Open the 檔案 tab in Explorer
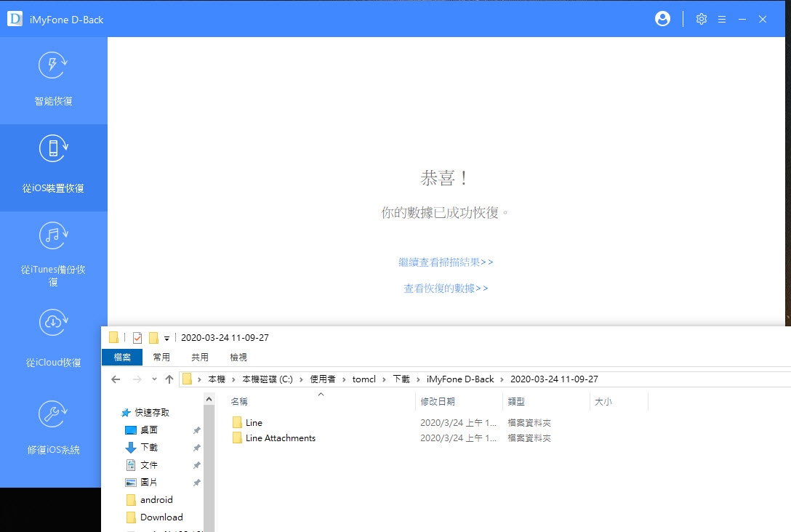This screenshot has width=791, height=532. 122,357
